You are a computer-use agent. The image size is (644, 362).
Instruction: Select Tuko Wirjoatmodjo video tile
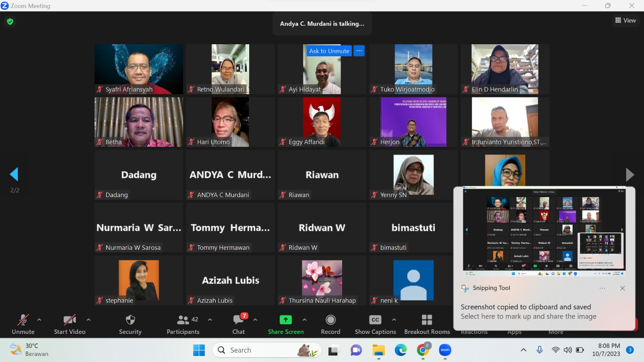pos(413,69)
